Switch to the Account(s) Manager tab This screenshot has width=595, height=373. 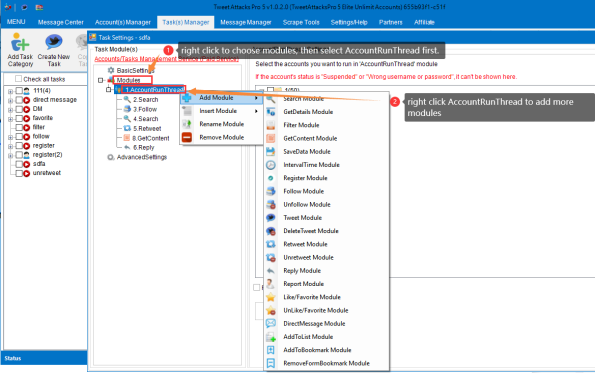pos(123,22)
